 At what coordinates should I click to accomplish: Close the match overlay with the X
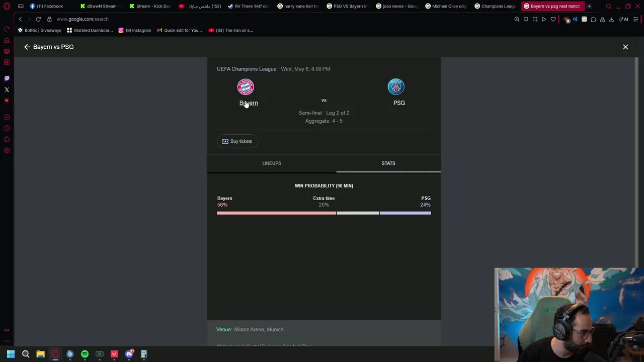pyautogui.click(x=625, y=47)
